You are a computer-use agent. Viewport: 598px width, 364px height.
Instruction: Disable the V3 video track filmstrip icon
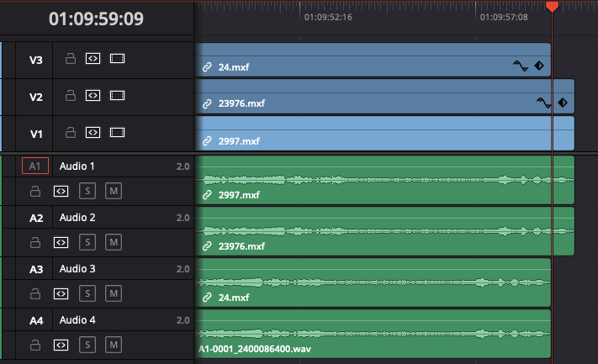coord(117,59)
